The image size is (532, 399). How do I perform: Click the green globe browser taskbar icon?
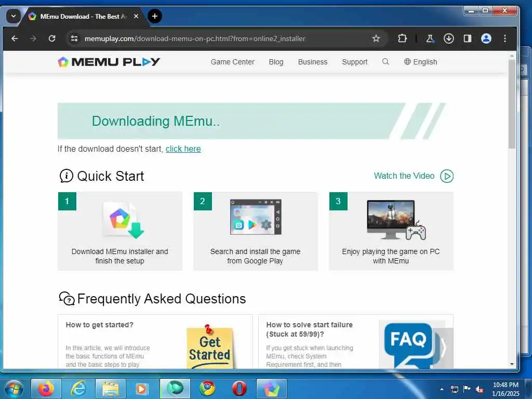175,389
